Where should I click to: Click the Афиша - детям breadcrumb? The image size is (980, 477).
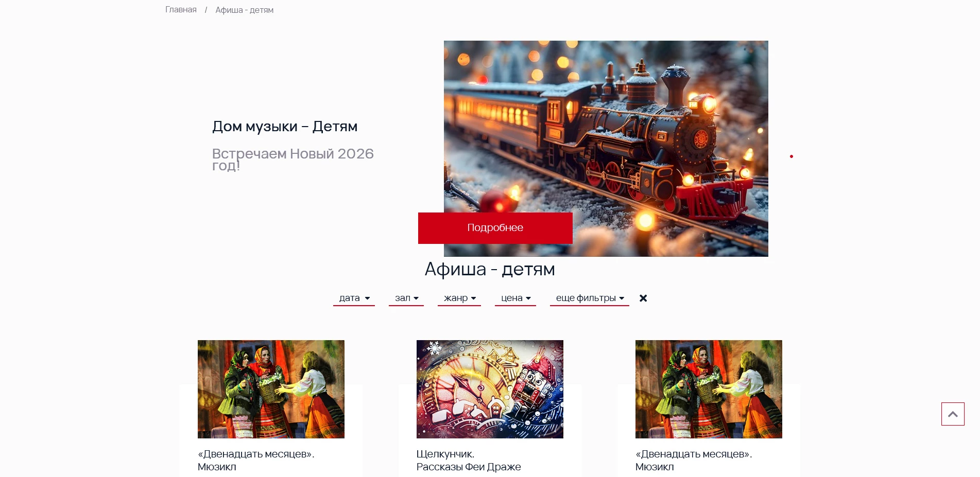click(245, 10)
